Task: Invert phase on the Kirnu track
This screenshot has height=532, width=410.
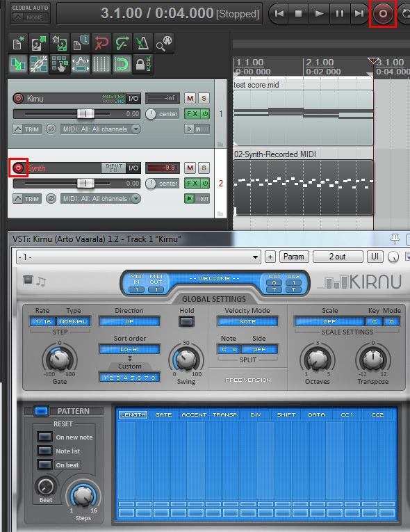Action: [x=51, y=129]
